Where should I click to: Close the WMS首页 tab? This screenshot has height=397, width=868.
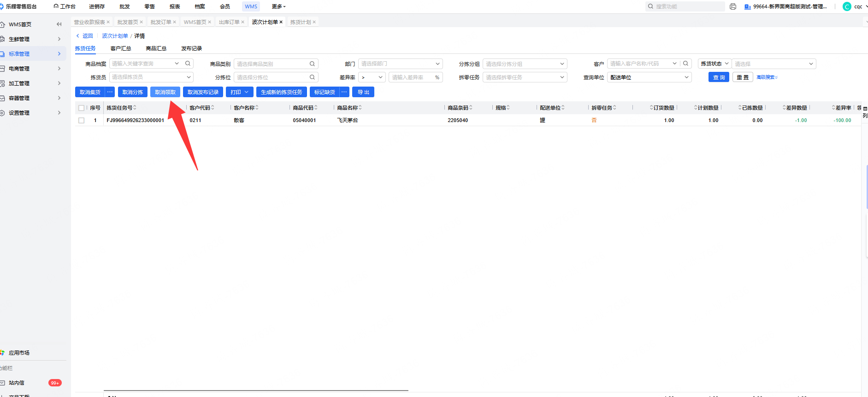(x=209, y=22)
